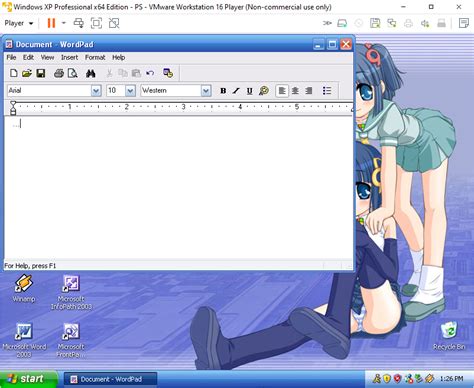
Task: Enter VMware full screen mode icon
Action: click(x=96, y=23)
